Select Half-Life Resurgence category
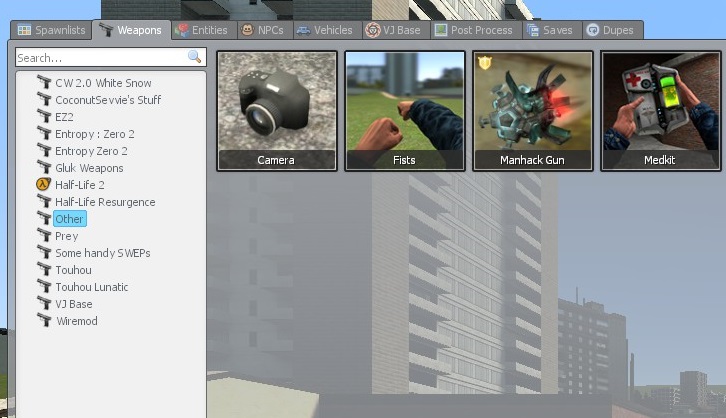 105,202
